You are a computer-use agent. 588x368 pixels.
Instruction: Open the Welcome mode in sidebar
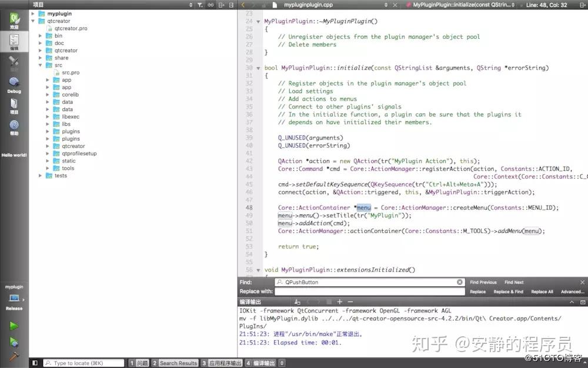coord(14,21)
